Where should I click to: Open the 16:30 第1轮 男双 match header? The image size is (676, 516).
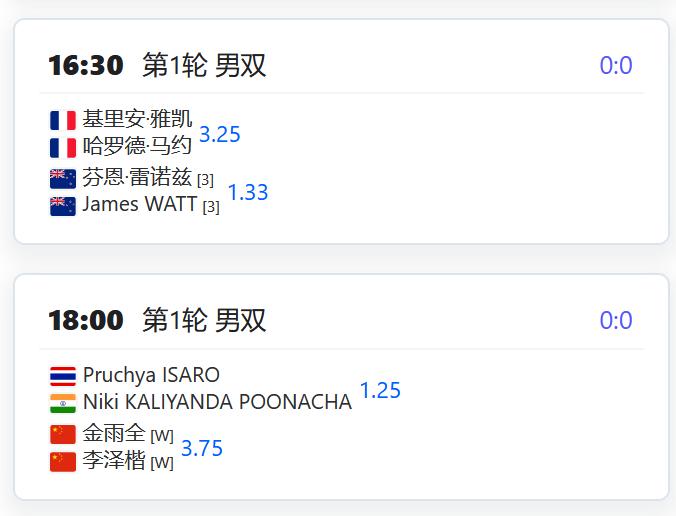point(157,66)
